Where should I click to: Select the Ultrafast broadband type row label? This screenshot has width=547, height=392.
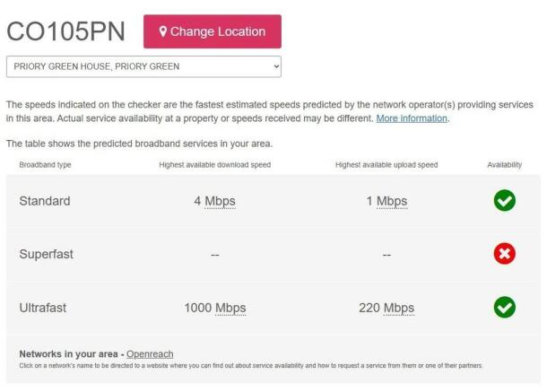[42, 308]
